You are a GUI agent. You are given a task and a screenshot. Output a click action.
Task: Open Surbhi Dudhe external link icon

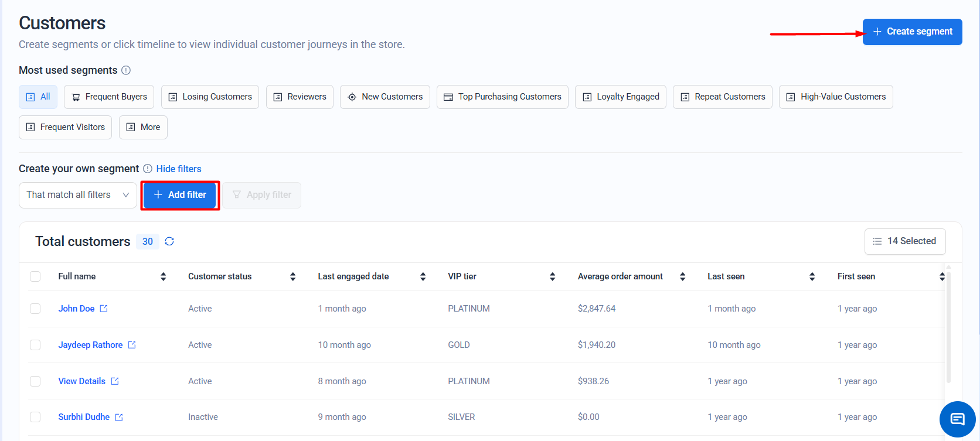119,417
